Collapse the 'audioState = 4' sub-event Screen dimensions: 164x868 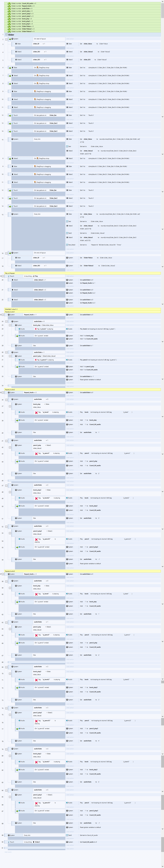click(6, 749)
